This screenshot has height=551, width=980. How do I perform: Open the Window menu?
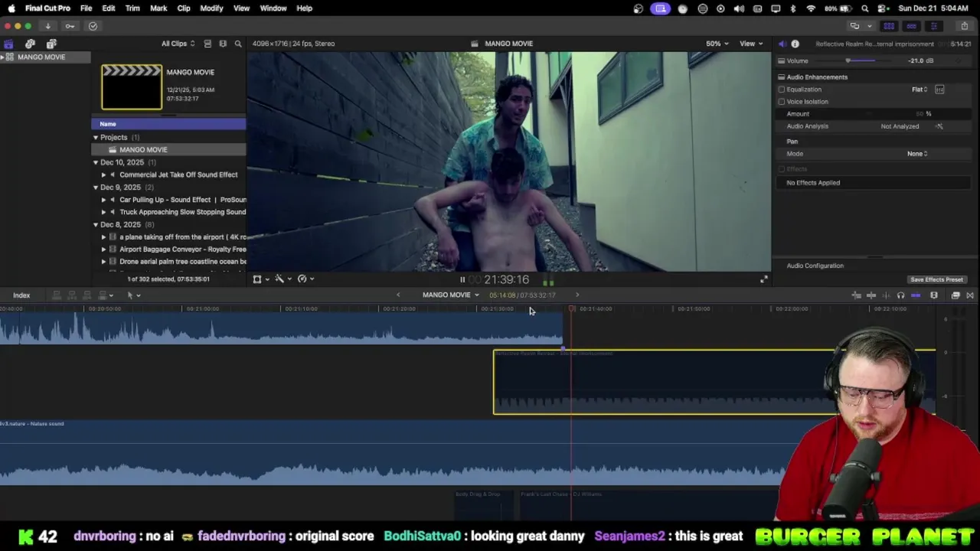click(x=273, y=8)
